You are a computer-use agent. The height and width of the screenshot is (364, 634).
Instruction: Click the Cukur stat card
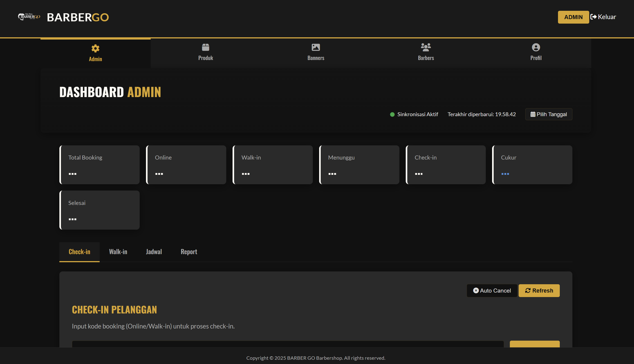[x=532, y=165]
